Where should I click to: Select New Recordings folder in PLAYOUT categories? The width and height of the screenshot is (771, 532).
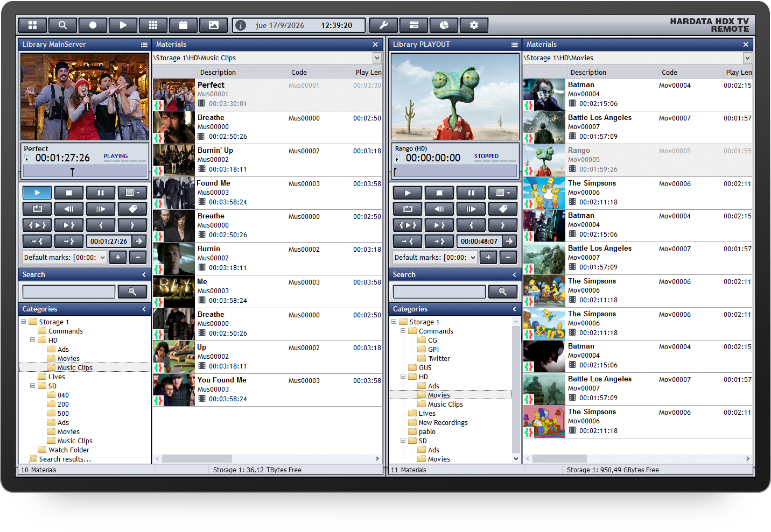[443, 423]
